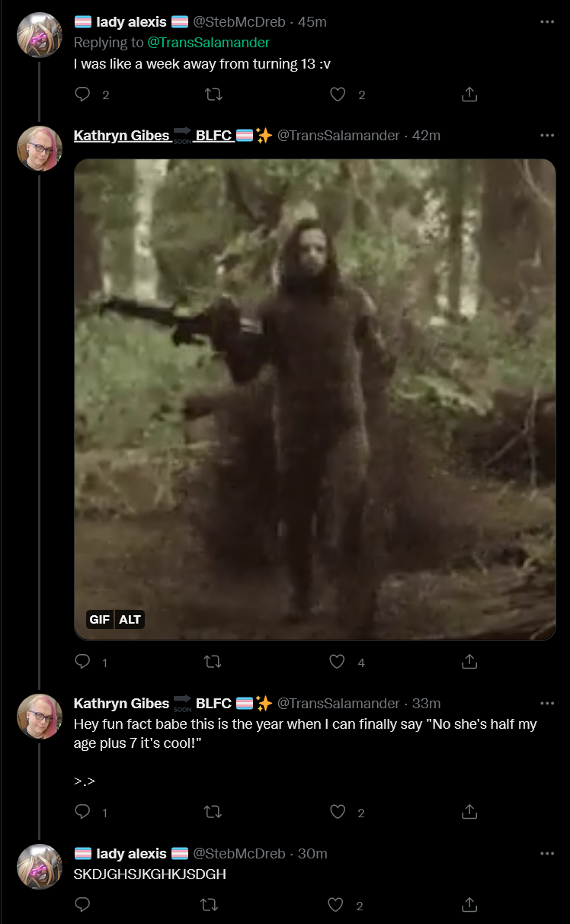
Task: Like the GIF tweet with 4 likes
Action: coord(338,662)
